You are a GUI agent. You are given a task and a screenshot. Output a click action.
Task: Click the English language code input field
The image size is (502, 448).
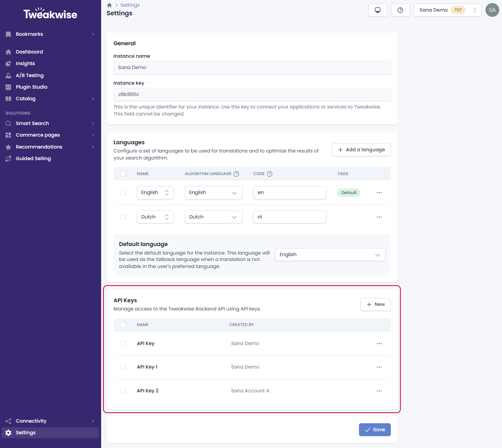289,193
